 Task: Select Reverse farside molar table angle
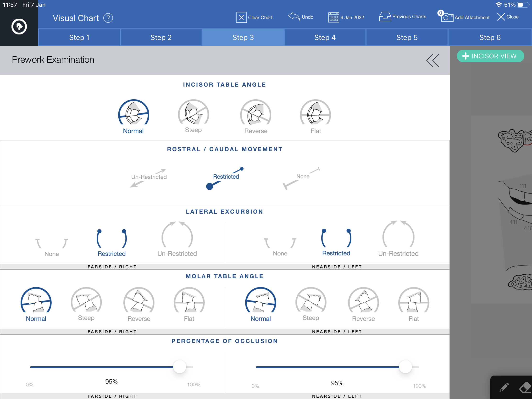coord(139,304)
